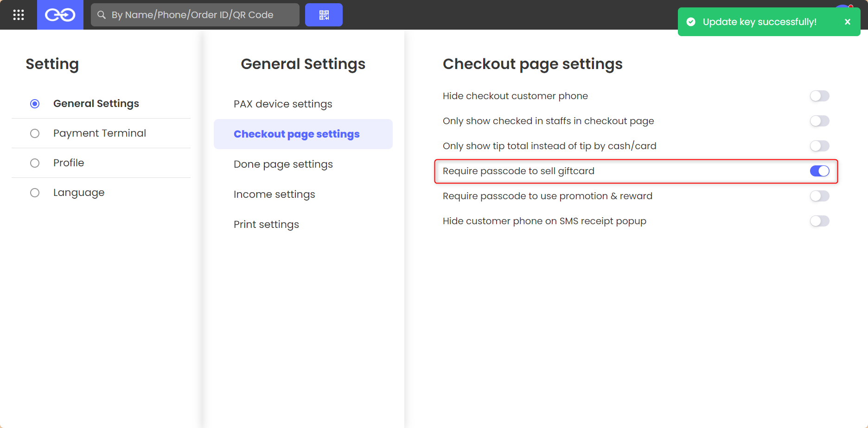This screenshot has width=868, height=428.
Task: Focus the Name/Phone/Order ID search field
Action: [x=195, y=15]
